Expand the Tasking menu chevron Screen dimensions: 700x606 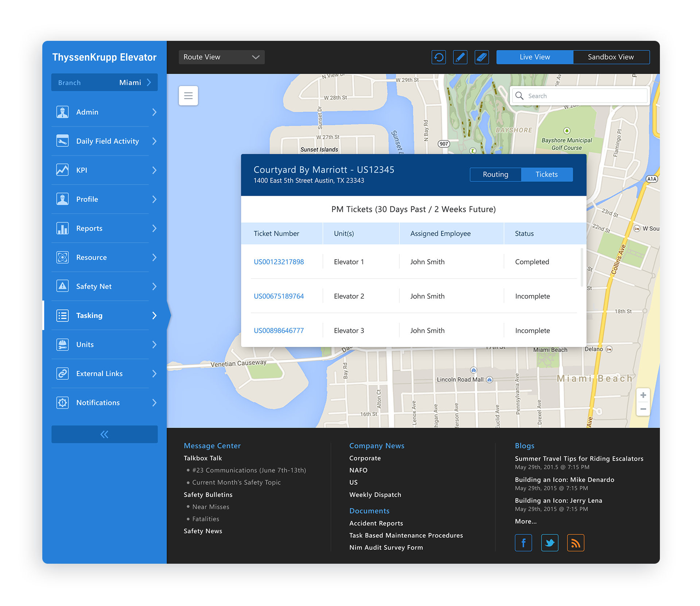[154, 315]
